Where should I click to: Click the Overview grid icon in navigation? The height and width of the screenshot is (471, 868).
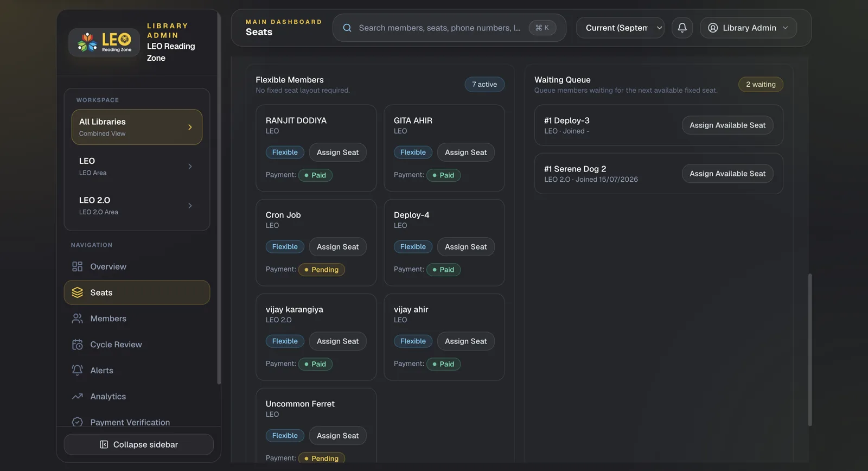[x=78, y=266]
